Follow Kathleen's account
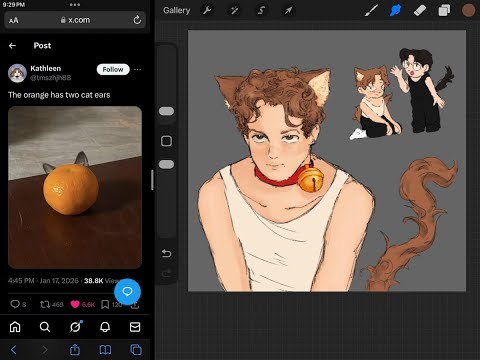The width and height of the screenshot is (480, 360). tap(113, 69)
